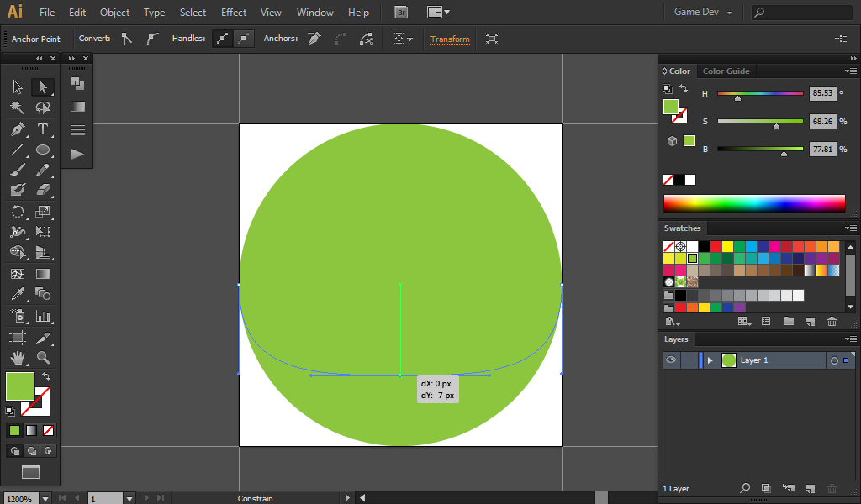Screen dimensions: 861x504
Task: Select the Type tool
Action: [x=43, y=129]
